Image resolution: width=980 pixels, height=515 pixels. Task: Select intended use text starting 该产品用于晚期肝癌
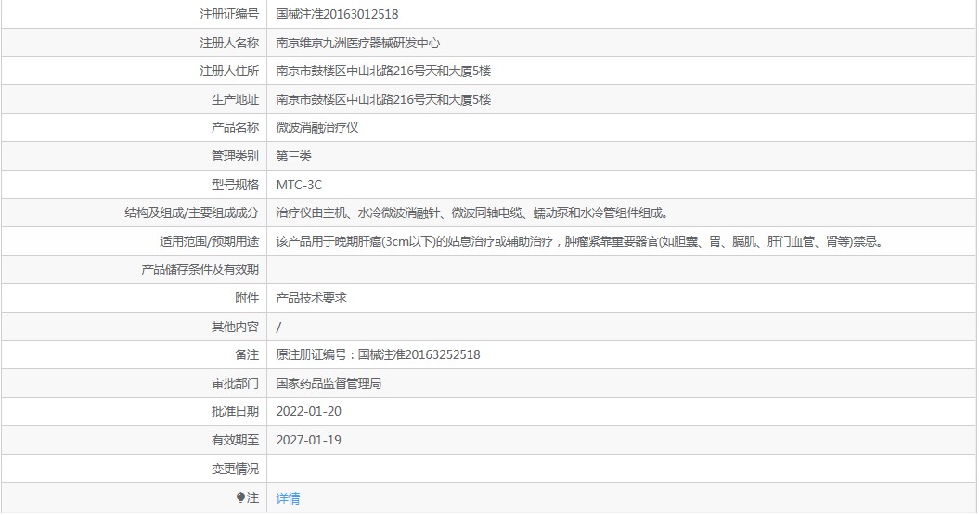click(580, 241)
